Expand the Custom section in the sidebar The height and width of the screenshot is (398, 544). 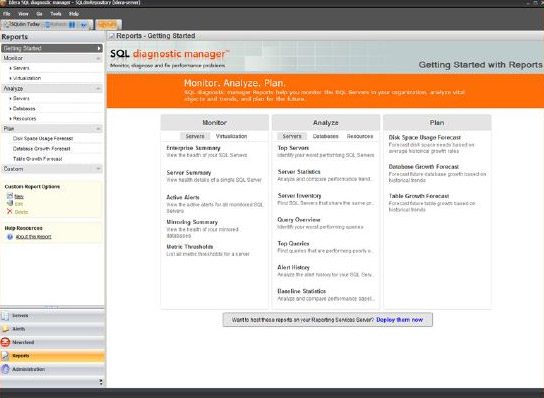[98, 169]
